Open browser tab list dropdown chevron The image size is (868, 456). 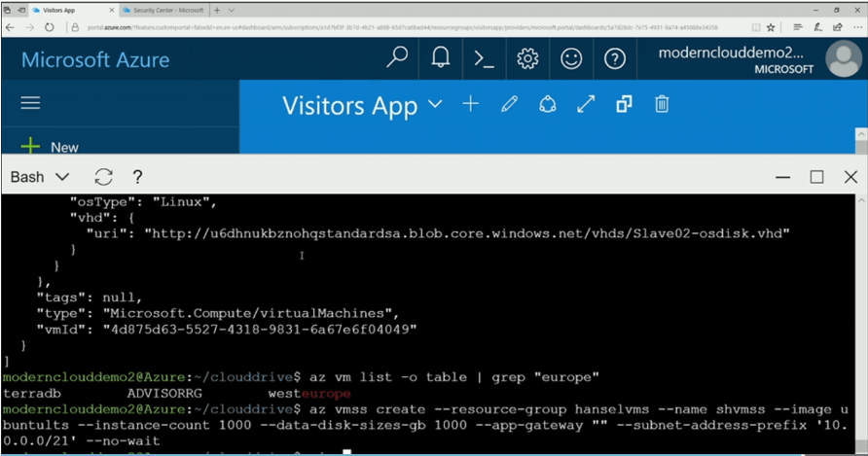(x=232, y=10)
